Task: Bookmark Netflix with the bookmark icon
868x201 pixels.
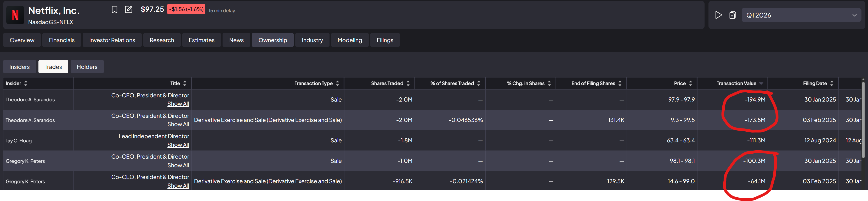Action: 115,9
